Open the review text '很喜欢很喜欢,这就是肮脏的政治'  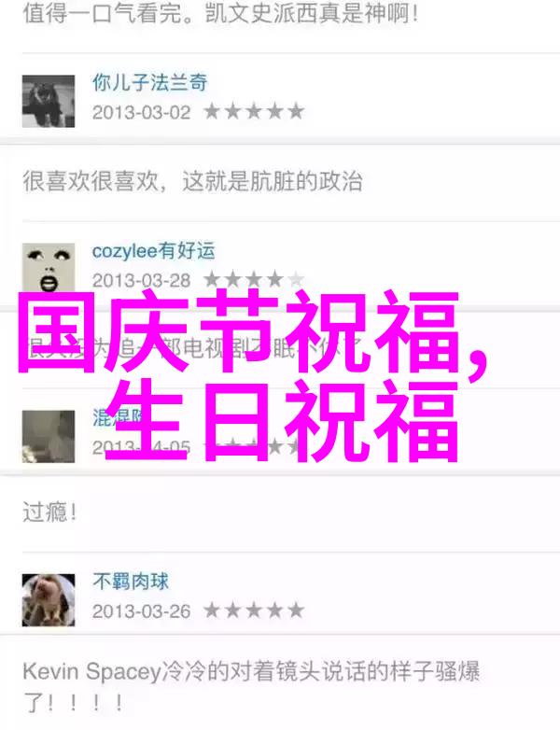pyautogui.click(x=192, y=181)
